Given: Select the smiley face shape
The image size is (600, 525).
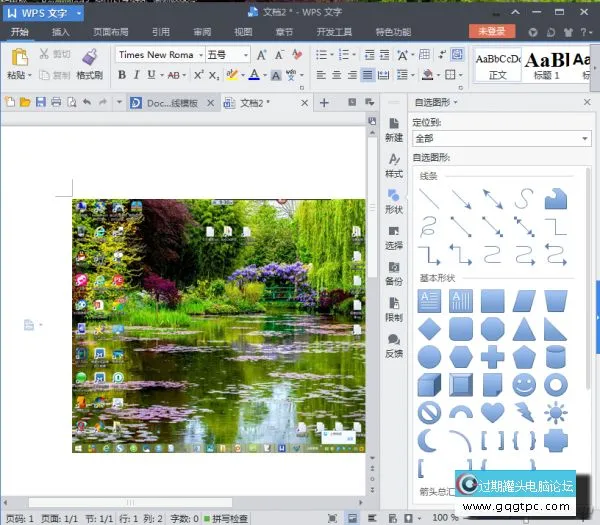Looking at the screenshot, I should (x=524, y=385).
